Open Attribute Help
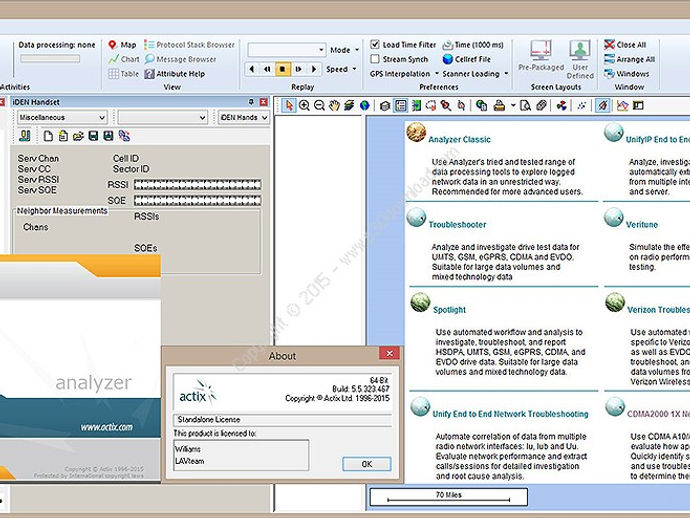The width and height of the screenshot is (690, 518). click(175, 74)
